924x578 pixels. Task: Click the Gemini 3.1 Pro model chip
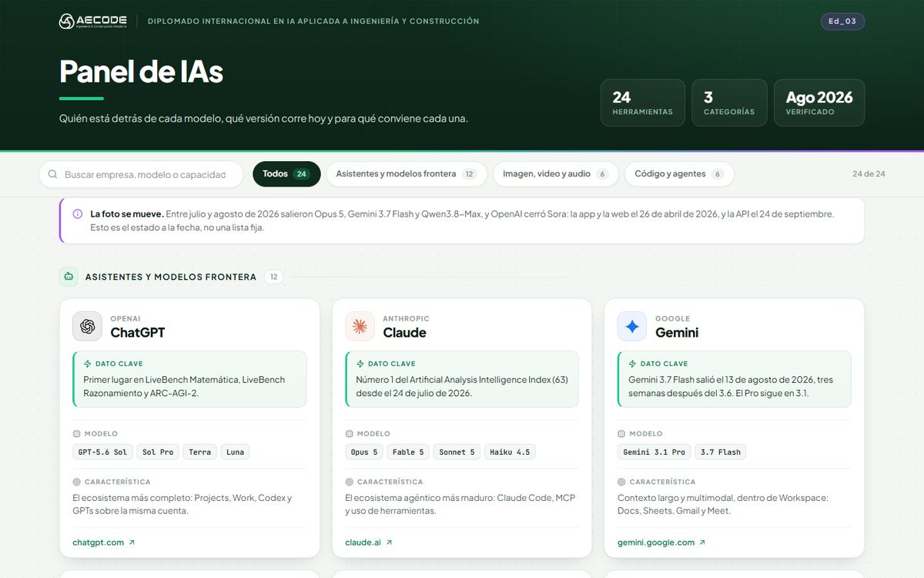pos(654,452)
